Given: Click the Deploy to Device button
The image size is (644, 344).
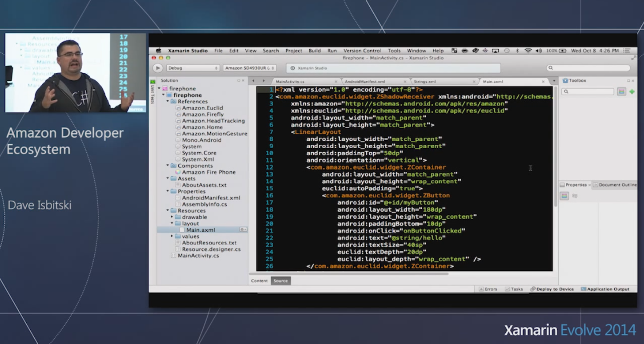Looking at the screenshot, I should 552,289.
